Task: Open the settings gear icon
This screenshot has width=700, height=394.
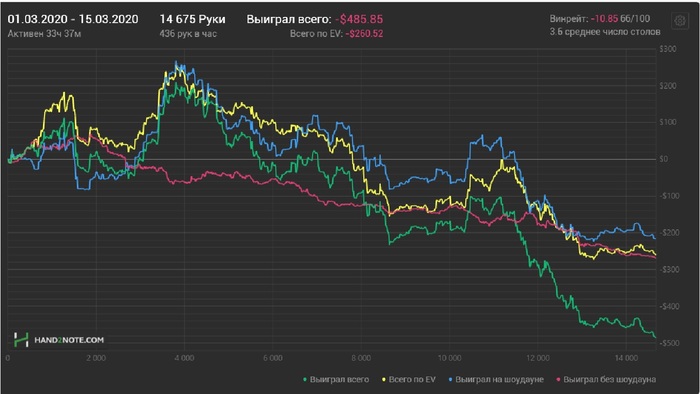Action: pos(679,21)
